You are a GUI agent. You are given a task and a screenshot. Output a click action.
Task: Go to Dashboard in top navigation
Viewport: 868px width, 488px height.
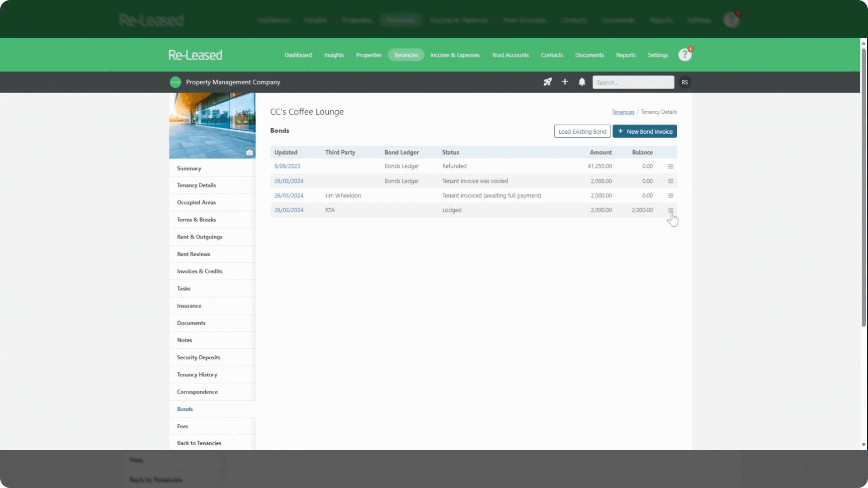click(298, 55)
